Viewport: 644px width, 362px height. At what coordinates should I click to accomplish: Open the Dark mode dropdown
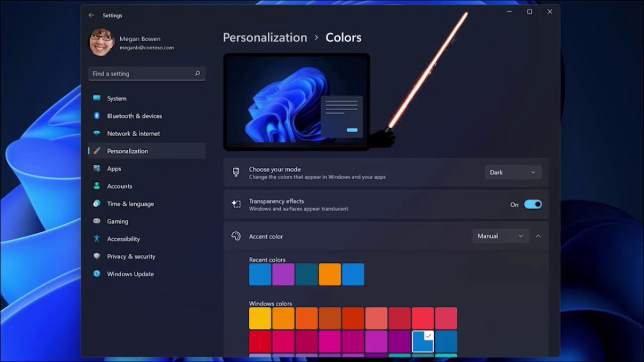click(x=513, y=172)
